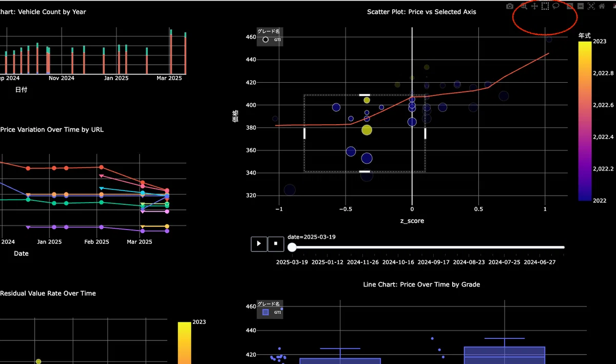Jump slider to 2024-09-17
This screenshot has height=364, width=616.
(433, 262)
